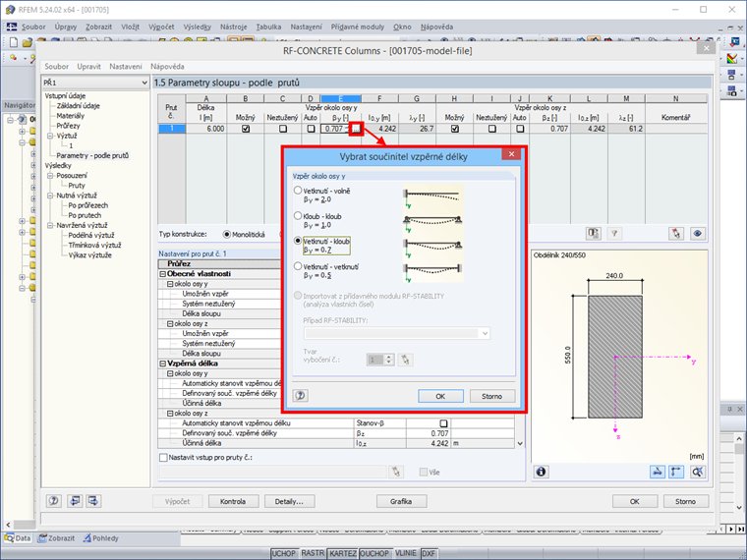Screen dimensions: 747x560
Task: Click the help icon in the buckling coefficient dialog
Action: (300, 396)
